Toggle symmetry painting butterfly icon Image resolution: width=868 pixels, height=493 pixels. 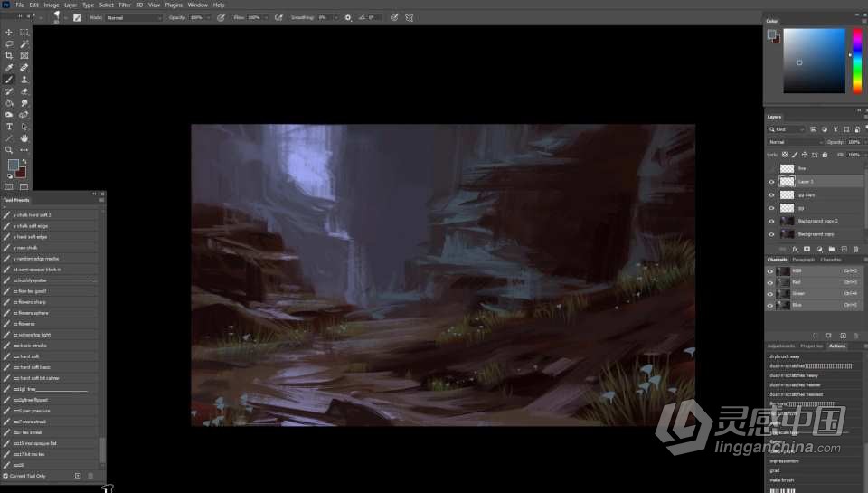click(x=409, y=18)
